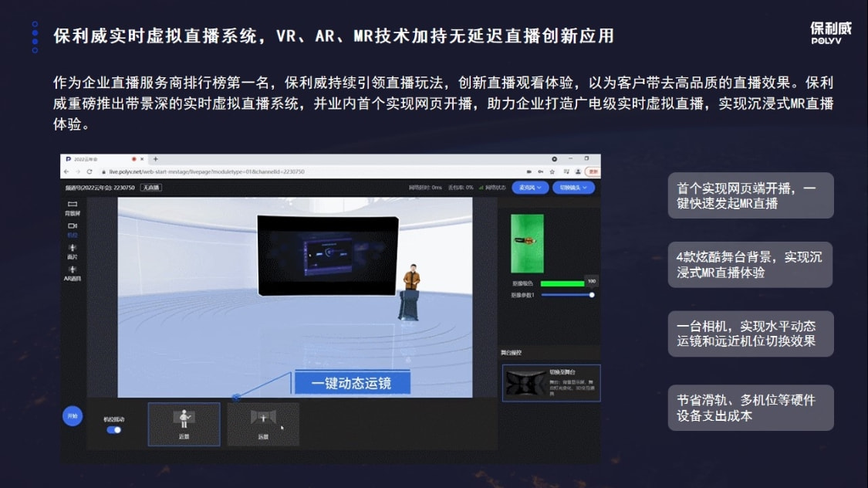
Task: Expand the 麦克风 dropdown
Action: point(530,188)
